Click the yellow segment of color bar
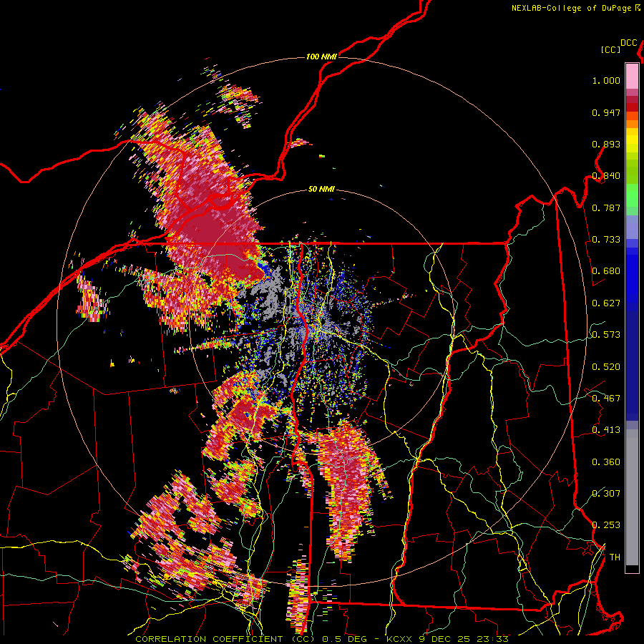 point(632,141)
